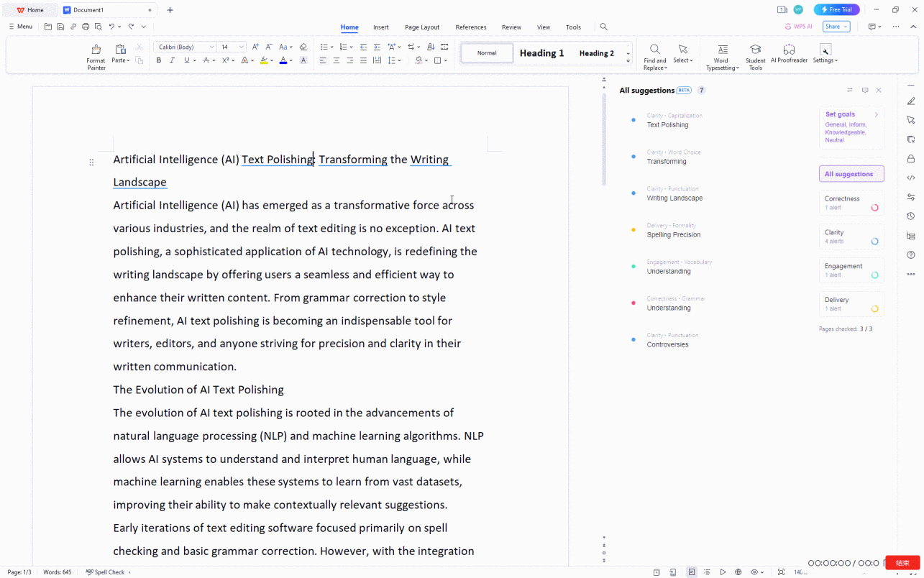The width and height of the screenshot is (924, 578).
Task: Center align text
Action: click(337, 60)
